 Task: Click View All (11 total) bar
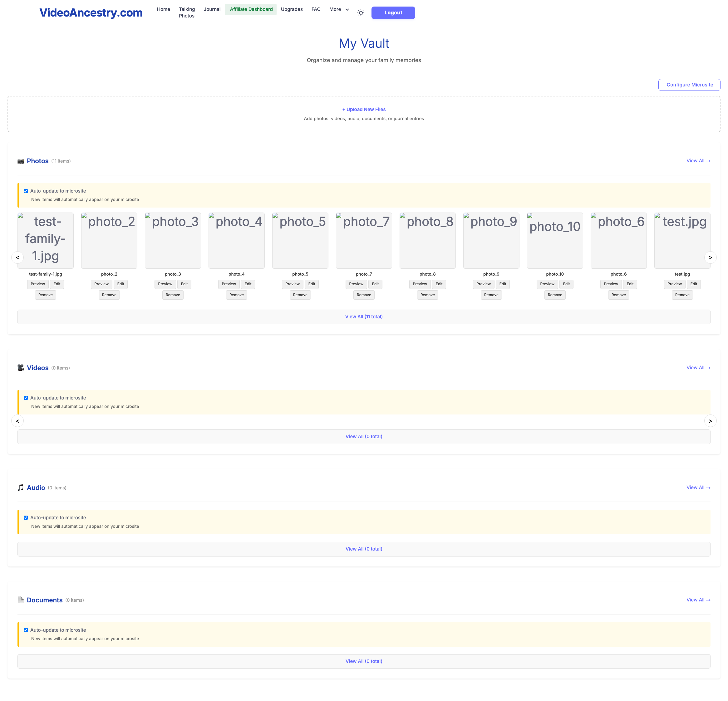point(364,317)
